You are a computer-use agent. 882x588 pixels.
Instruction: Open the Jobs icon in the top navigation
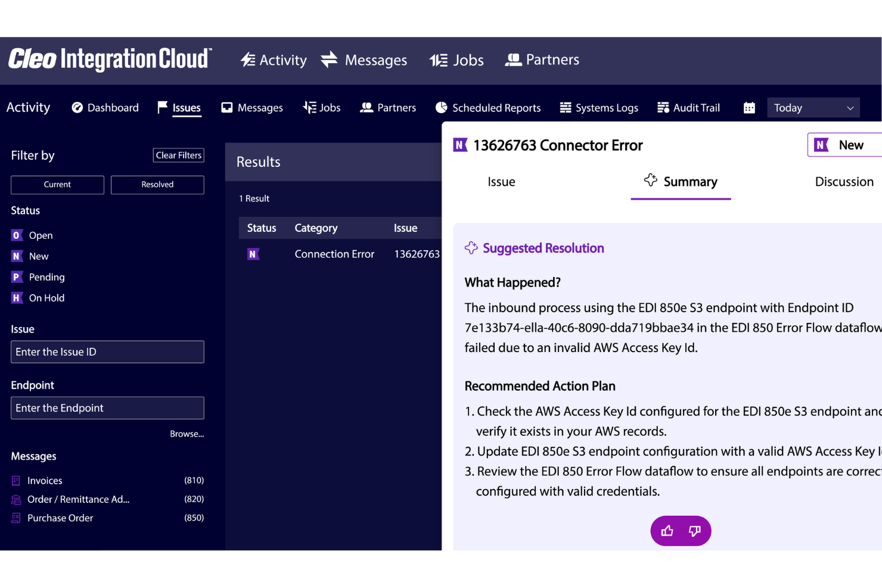click(x=438, y=60)
